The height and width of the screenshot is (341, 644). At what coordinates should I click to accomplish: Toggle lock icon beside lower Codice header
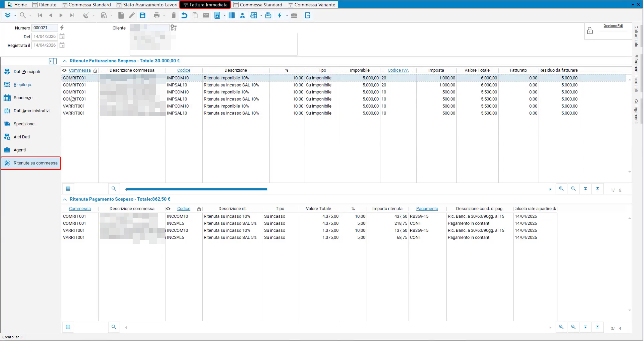click(x=199, y=209)
